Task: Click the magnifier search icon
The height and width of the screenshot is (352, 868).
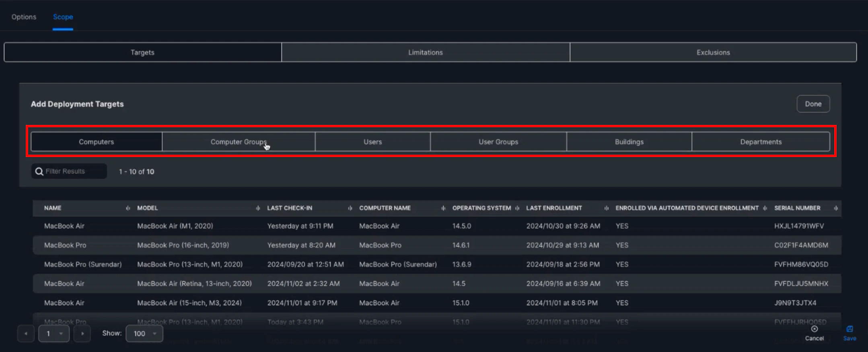Action: click(39, 172)
